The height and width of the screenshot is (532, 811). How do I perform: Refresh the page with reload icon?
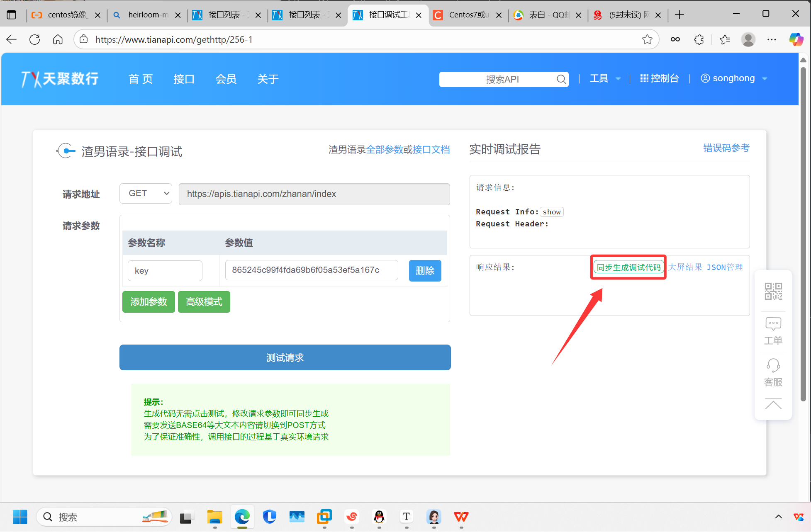pos(35,39)
